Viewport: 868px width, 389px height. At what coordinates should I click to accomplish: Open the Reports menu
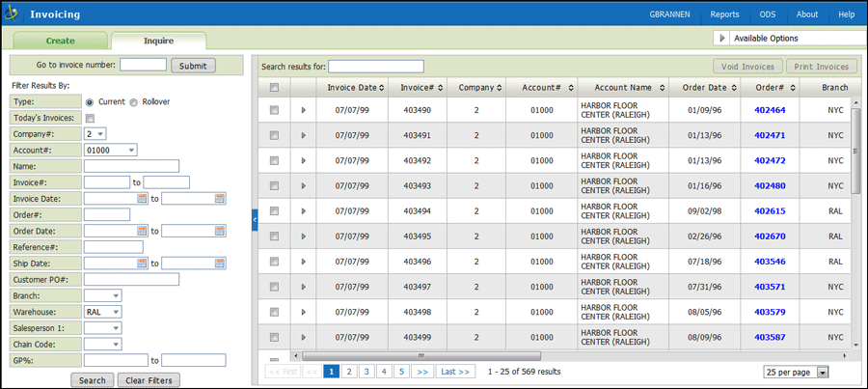(724, 14)
